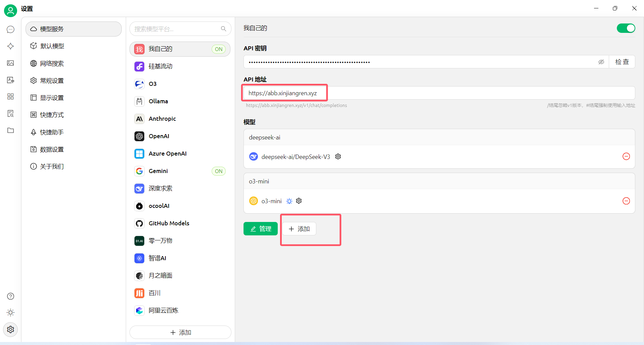The image size is (644, 345).
Task: Toggle API key visibility eye icon
Action: pyautogui.click(x=601, y=62)
